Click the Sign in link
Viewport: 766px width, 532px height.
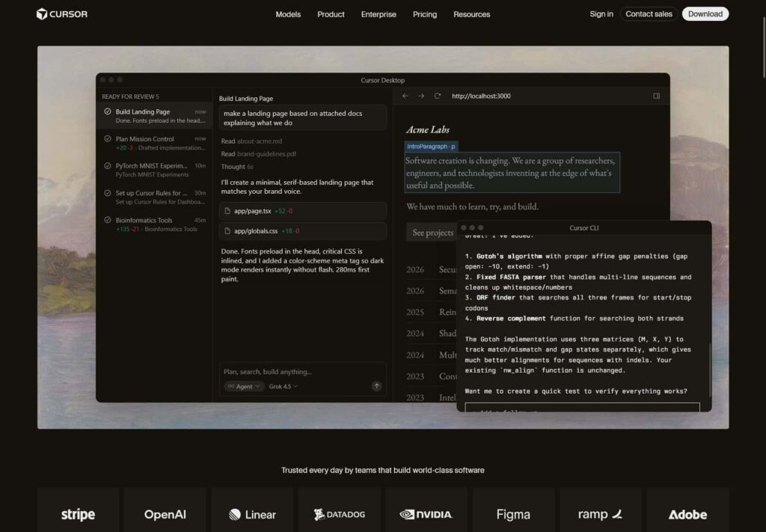point(601,13)
